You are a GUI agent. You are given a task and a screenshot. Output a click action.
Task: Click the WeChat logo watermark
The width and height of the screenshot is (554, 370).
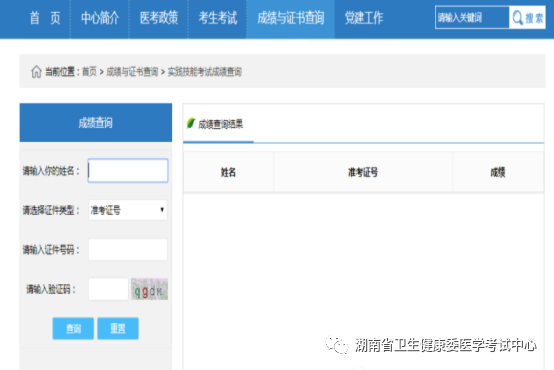337,345
